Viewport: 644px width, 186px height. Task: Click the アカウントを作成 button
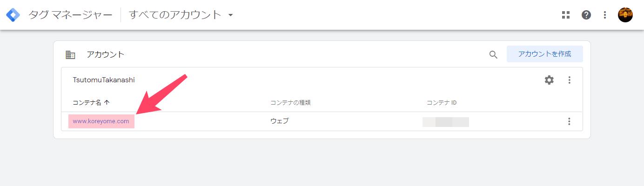tap(544, 54)
